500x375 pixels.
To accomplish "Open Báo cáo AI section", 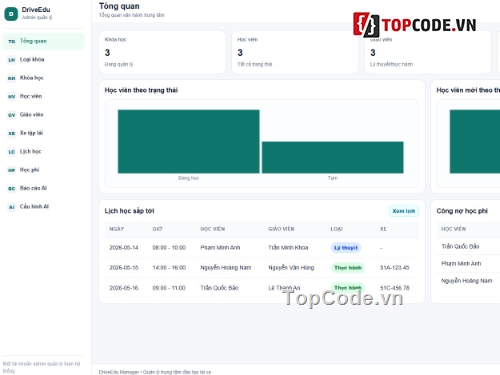I will pos(44,188).
